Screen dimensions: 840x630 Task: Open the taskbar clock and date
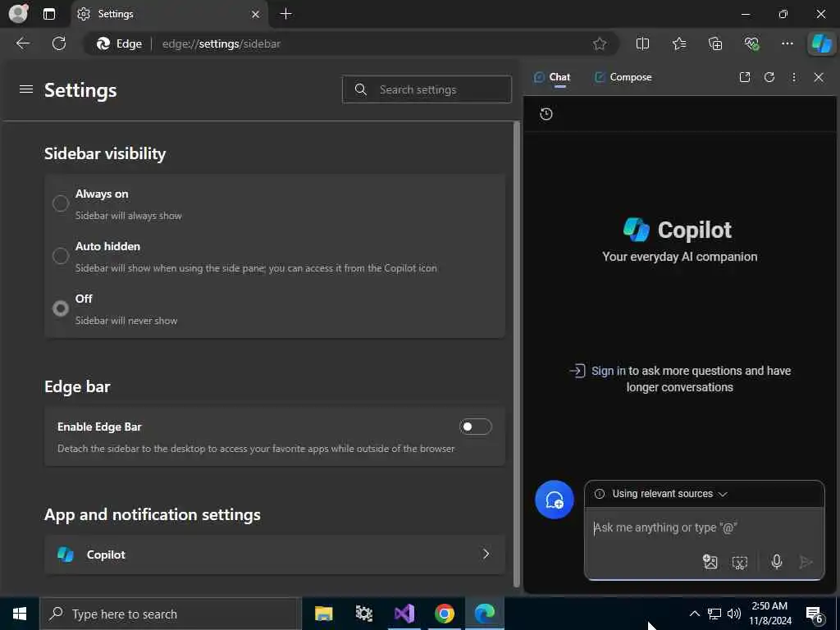point(769,614)
